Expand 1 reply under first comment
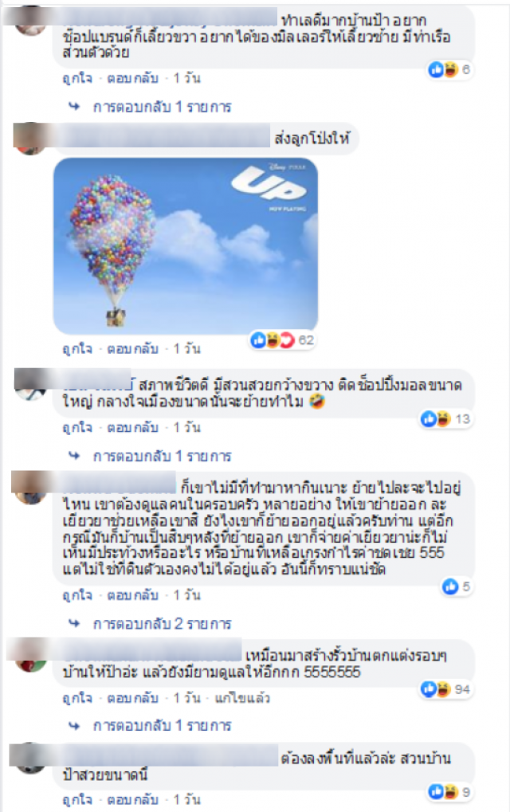This screenshot has width=510, height=812. pos(162,108)
